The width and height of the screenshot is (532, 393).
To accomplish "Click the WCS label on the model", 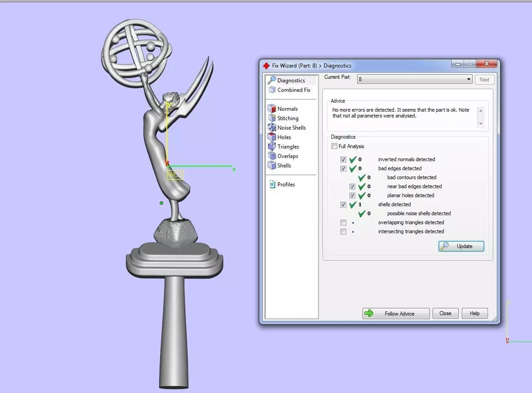I will coord(175,175).
